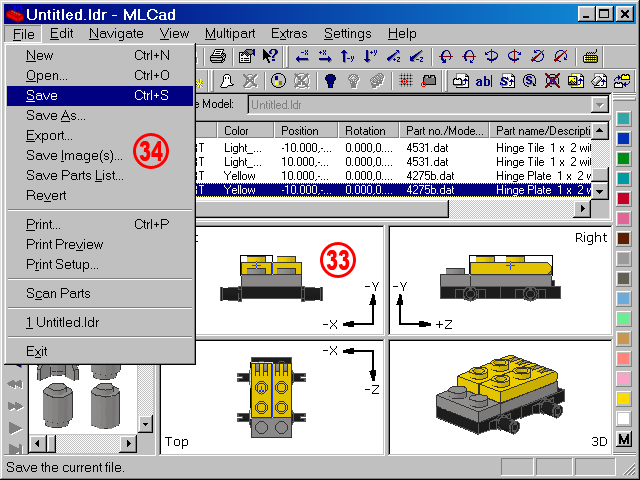Click the Print toolbar icon
The image size is (640, 480).
coord(218,56)
